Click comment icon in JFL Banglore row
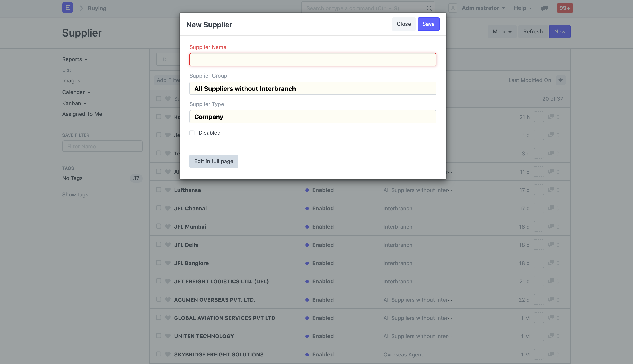The width and height of the screenshot is (633, 364). click(551, 263)
